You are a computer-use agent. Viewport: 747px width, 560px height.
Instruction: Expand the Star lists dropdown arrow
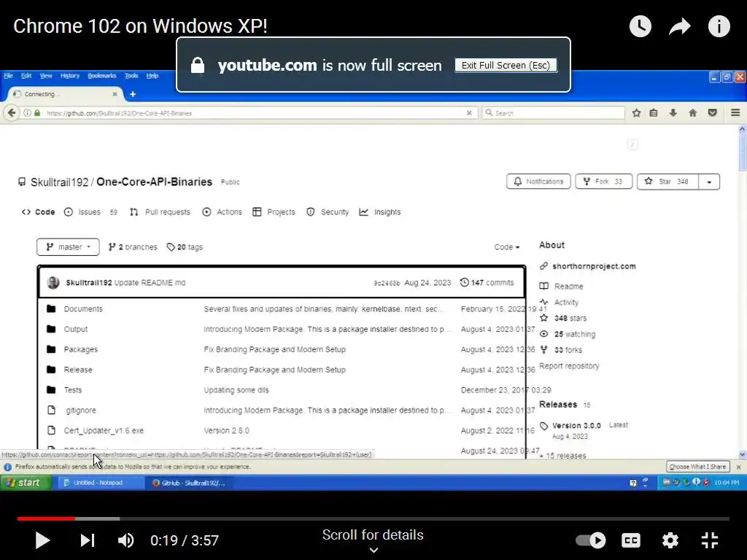[x=709, y=182]
